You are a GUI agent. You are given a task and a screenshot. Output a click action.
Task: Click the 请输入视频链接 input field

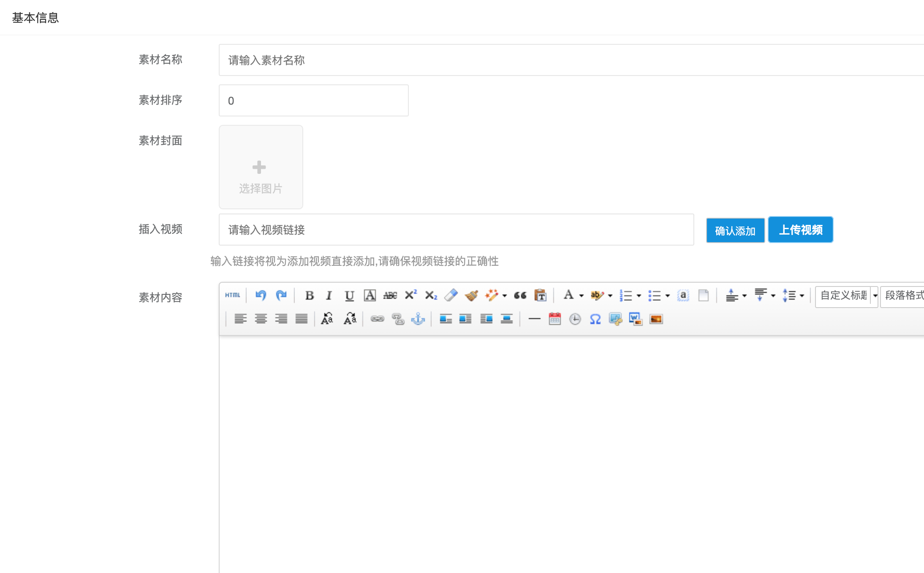pyautogui.click(x=456, y=230)
